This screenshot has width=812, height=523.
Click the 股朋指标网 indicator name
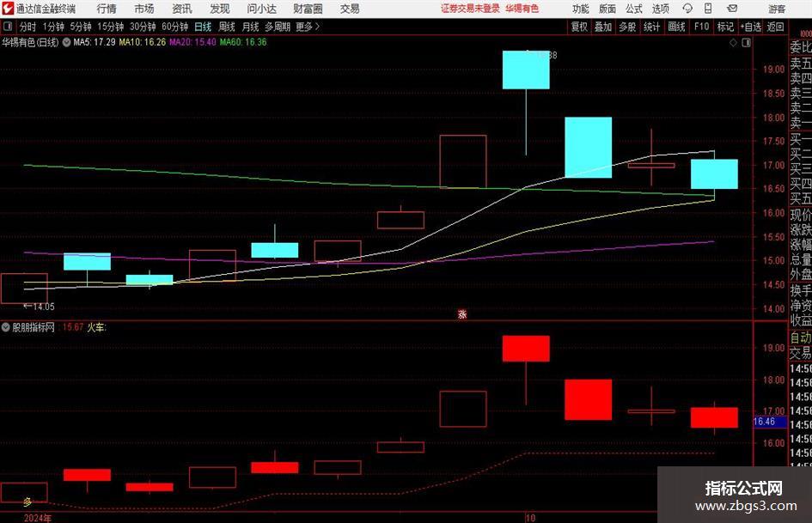tap(34, 327)
